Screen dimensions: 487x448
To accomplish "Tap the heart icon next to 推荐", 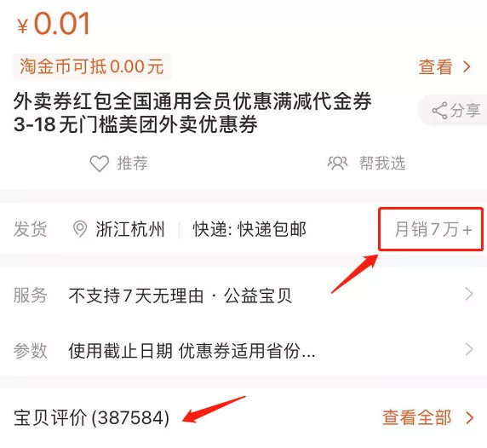I will [x=100, y=164].
